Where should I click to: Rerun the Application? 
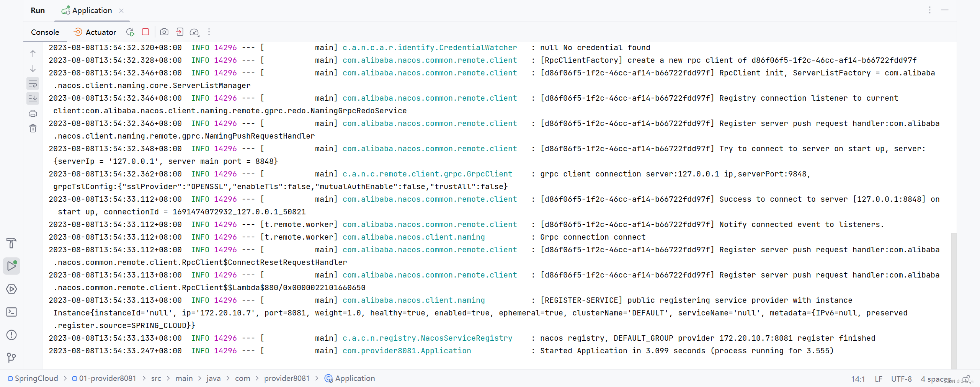(131, 32)
